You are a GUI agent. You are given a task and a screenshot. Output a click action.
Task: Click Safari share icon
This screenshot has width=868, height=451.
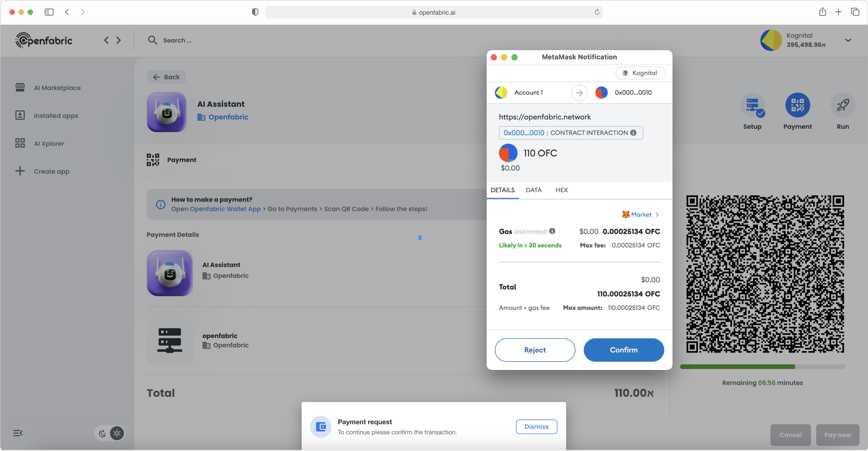point(823,12)
